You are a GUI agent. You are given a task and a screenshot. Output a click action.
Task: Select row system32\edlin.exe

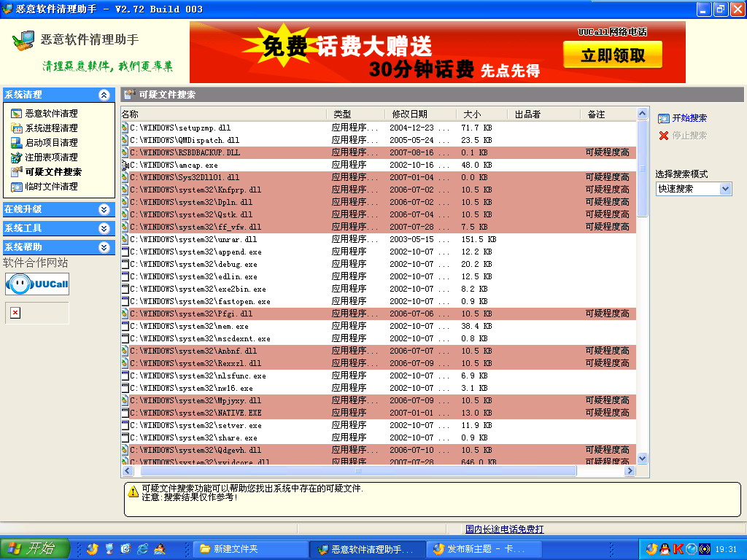point(379,276)
